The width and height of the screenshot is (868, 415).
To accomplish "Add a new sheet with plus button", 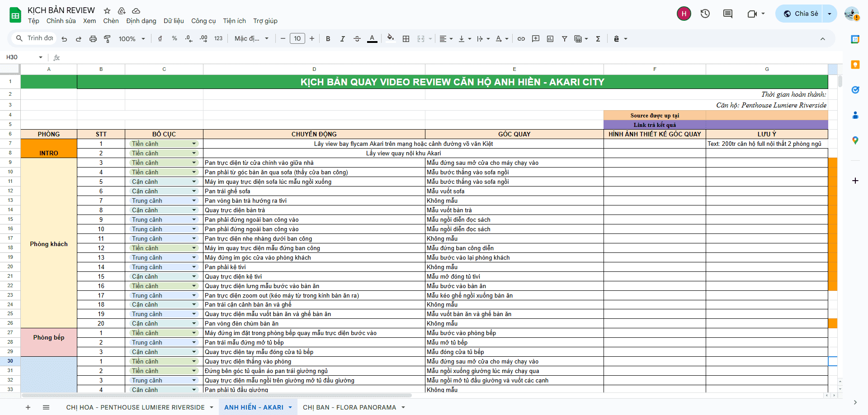I will pos(28,407).
